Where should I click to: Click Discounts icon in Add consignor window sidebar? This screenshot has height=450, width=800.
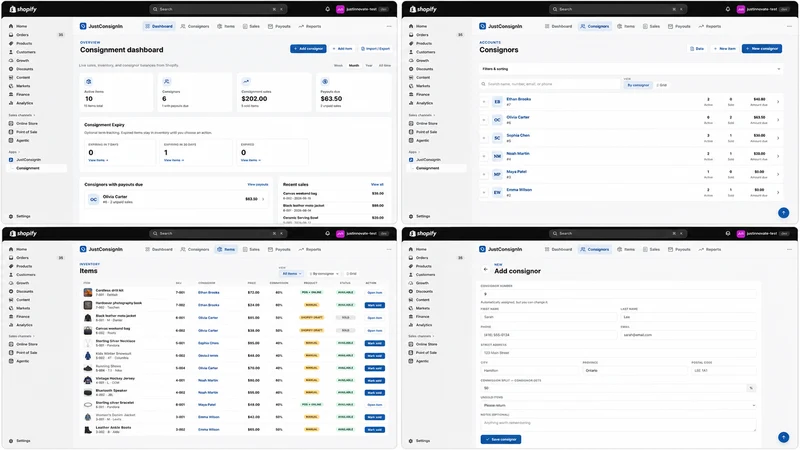tap(411, 291)
